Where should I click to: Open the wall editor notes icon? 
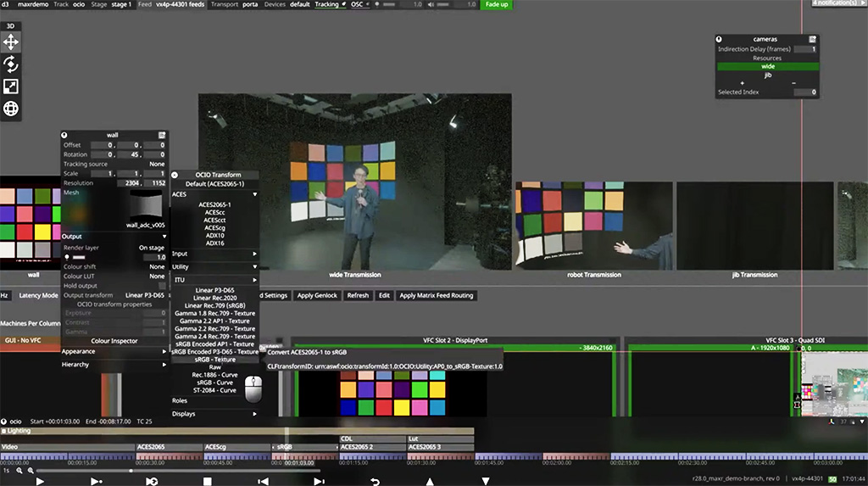click(162, 135)
